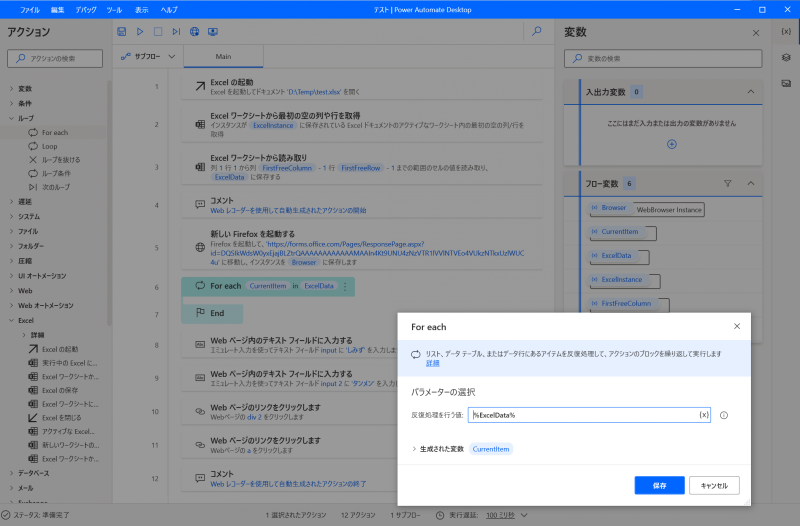Click the CurrentItem generated variable chip

[x=491, y=449]
